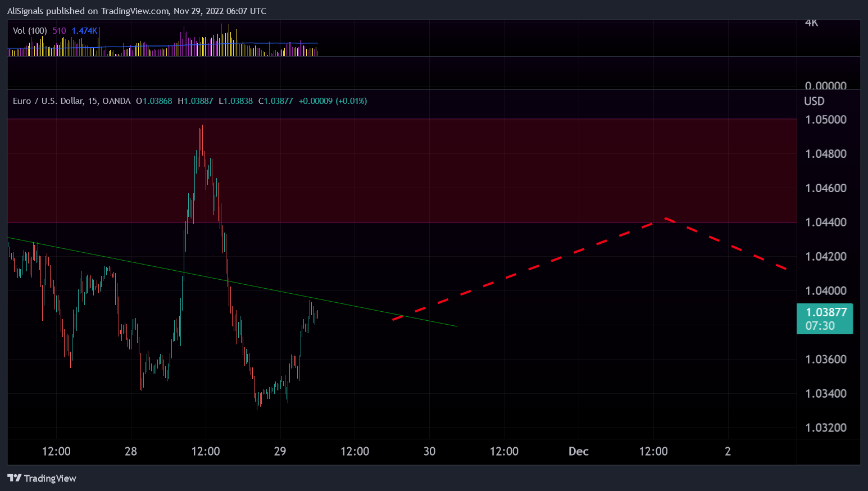Click the Dec label on time axis
Image resolution: width=868 pixels, height=491 pixels.
[x=579, y=452]
